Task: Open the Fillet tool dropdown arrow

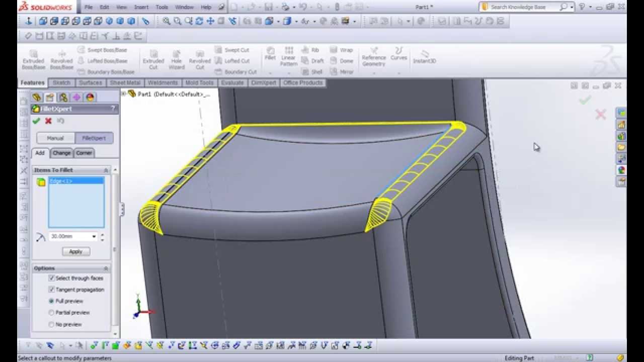Action: click(270, 72)
